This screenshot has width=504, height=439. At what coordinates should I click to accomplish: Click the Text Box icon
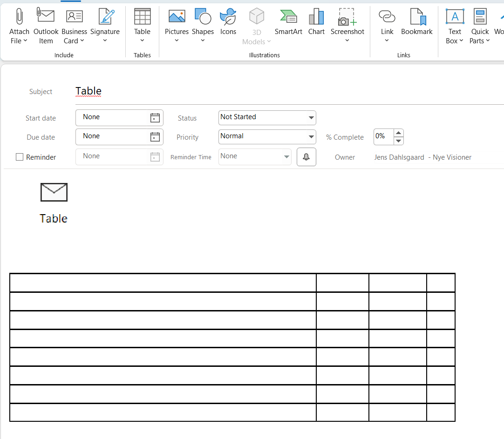(455, 16)
